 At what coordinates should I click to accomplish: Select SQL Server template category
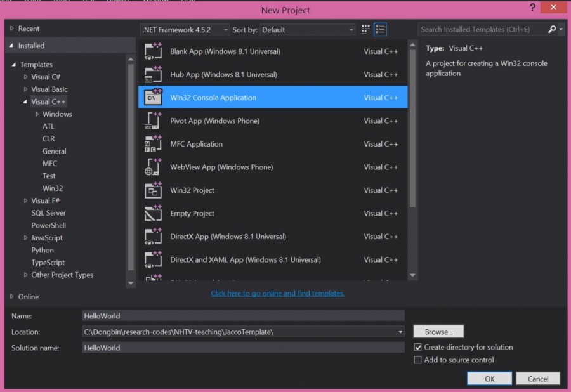[48, 213]
